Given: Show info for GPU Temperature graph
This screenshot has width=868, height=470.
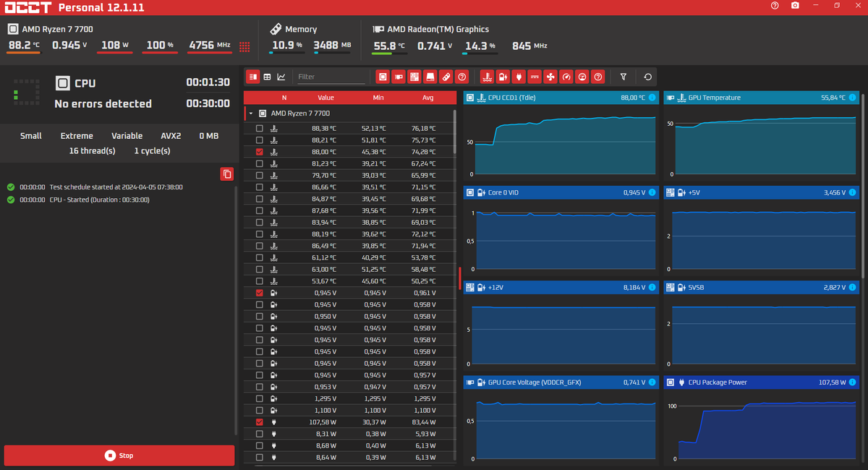Looking at the screenshot, I should tap(852, 98).
